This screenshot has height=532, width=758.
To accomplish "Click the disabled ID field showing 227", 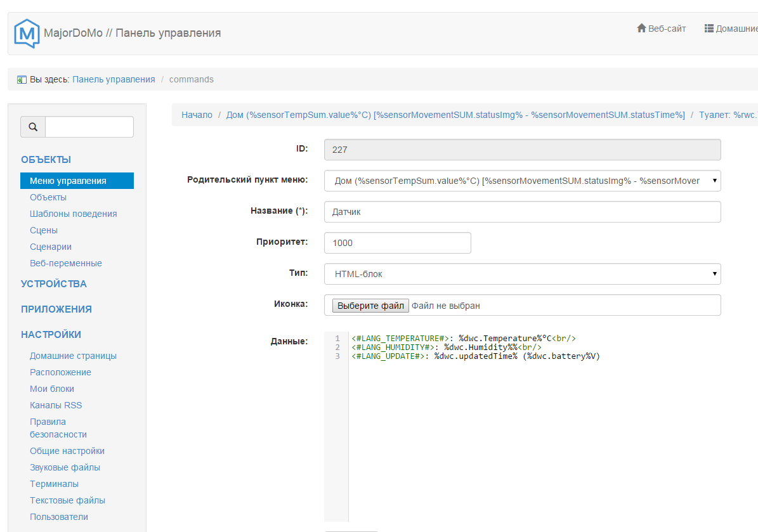I will tap(522, 150).
